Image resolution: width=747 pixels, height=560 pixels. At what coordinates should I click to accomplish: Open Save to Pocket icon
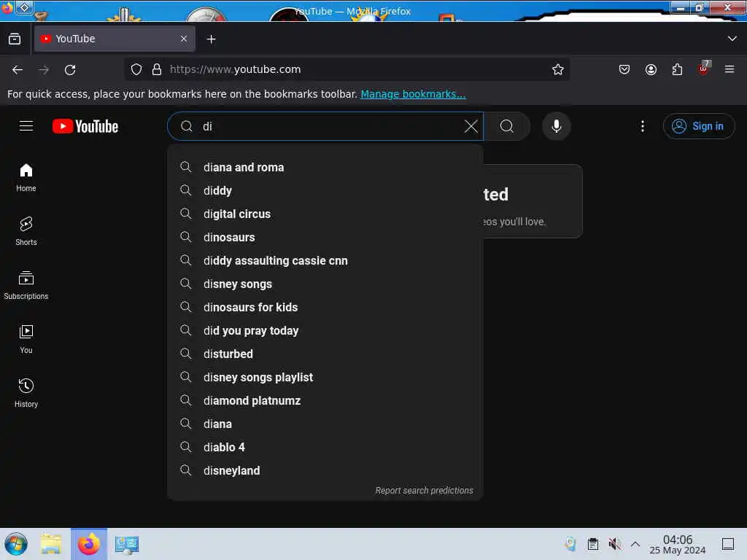624,69
